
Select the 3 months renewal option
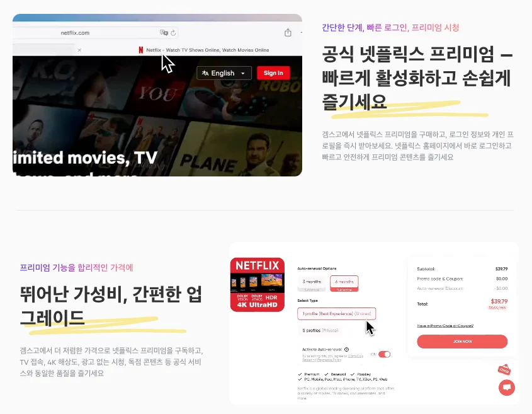coord(312,284)
